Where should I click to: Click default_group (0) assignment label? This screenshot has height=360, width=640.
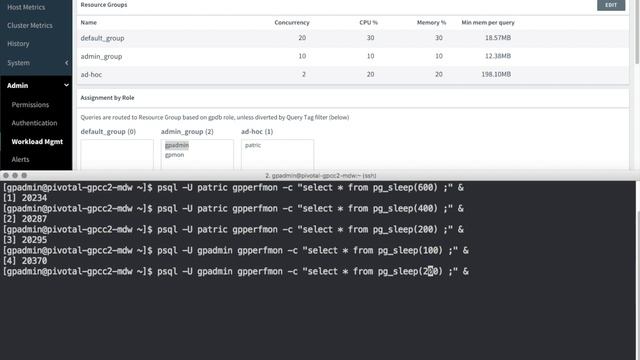[108, 131]
